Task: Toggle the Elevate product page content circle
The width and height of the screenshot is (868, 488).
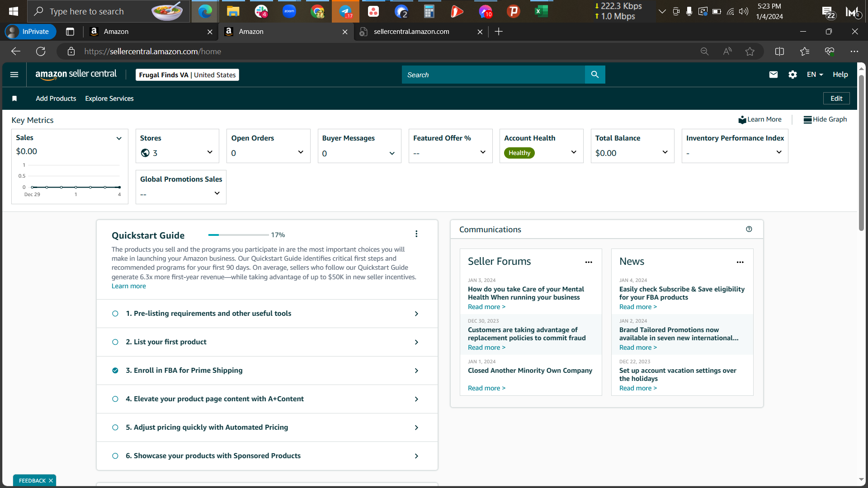Action: coord(115,399)
